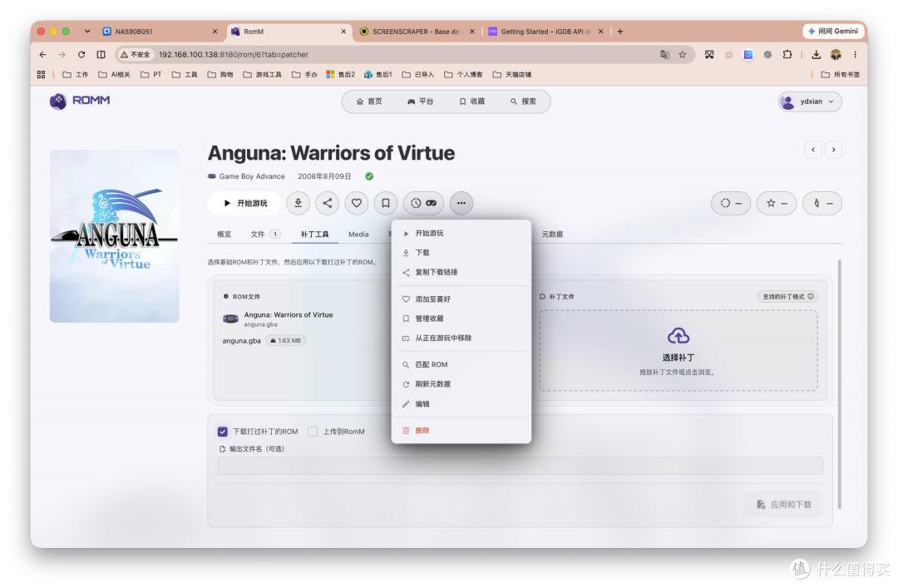Screen dimensions: 898x588
Task: Open the star rating dash button
Action: point(777,203)
